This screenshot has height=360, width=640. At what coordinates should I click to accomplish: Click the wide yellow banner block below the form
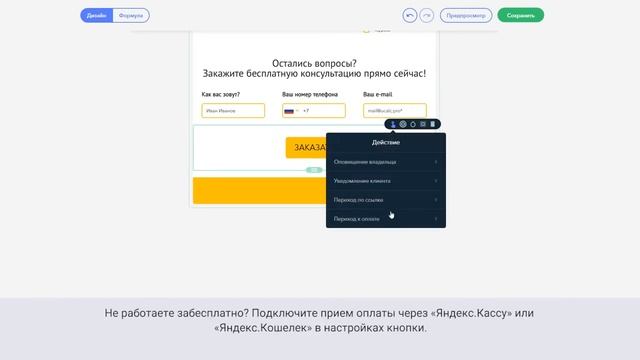[x=260, y=191]
